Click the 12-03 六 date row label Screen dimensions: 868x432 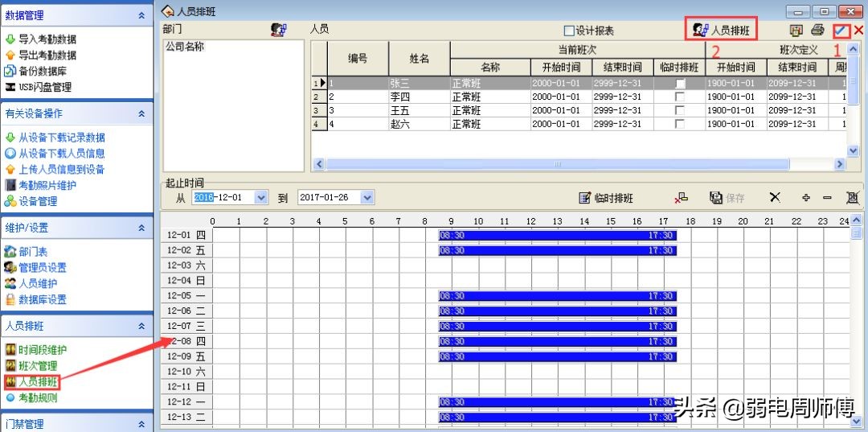[186, 265]
